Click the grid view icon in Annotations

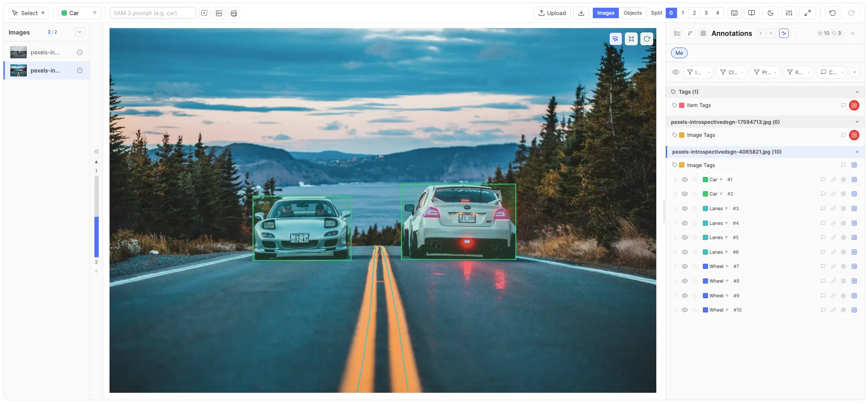tap(703, 33)
